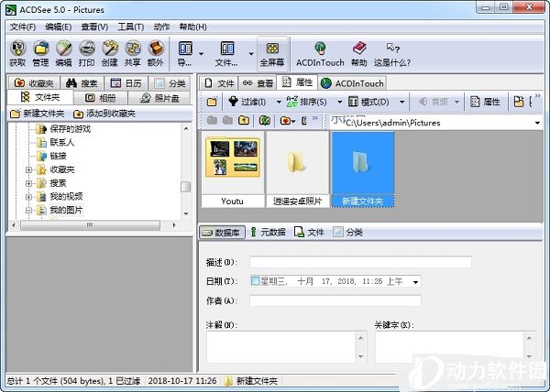This screenshot has width=550, height=392.
Task: Collapse the 我的图片 tree node
Action: pyautogui.click(x=28, y=210)
